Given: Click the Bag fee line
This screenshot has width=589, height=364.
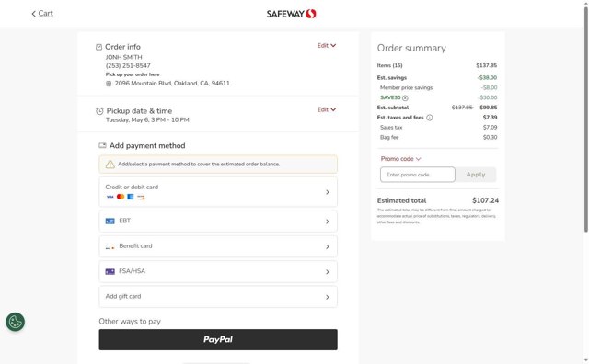Looking at the screenshot, I should coord(437,137).
